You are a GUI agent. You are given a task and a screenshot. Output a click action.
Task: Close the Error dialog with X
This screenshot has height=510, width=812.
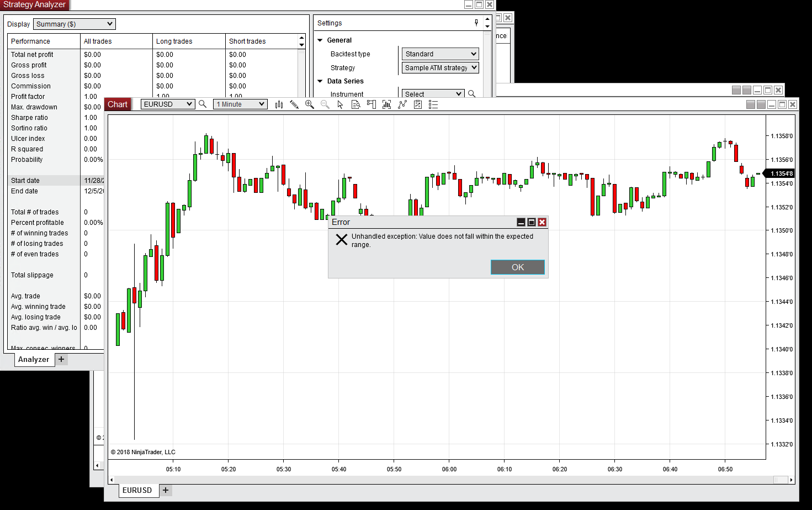pos(542,222)
